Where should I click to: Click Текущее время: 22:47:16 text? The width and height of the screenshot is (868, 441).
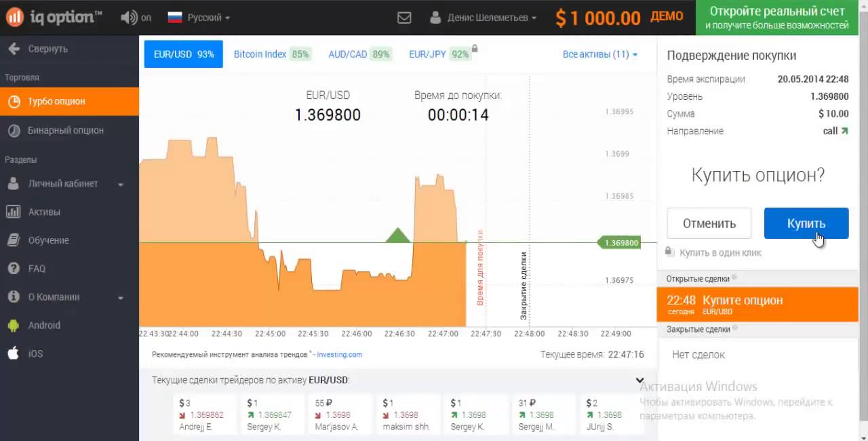[x=592, y=354]
